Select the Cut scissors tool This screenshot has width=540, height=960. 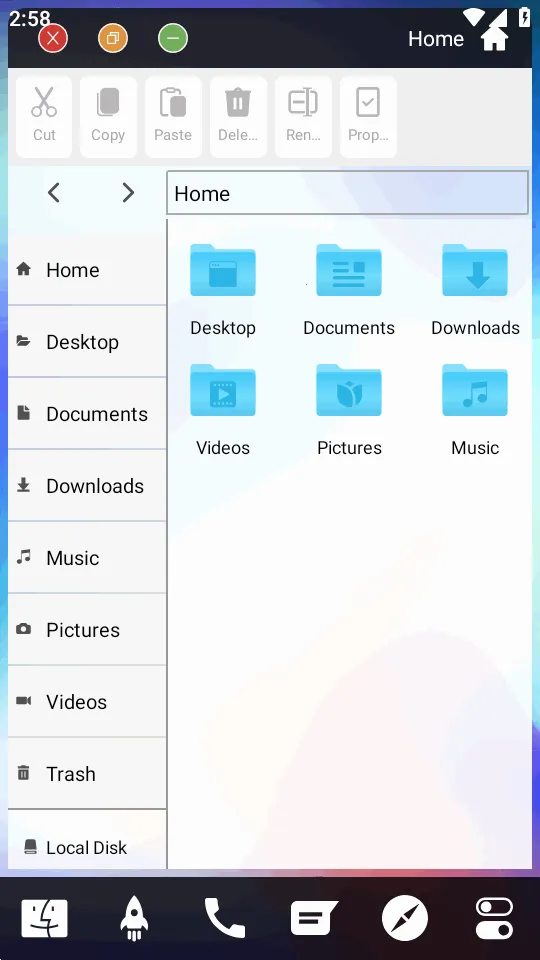pyautogui.click(x=43, y=116)
